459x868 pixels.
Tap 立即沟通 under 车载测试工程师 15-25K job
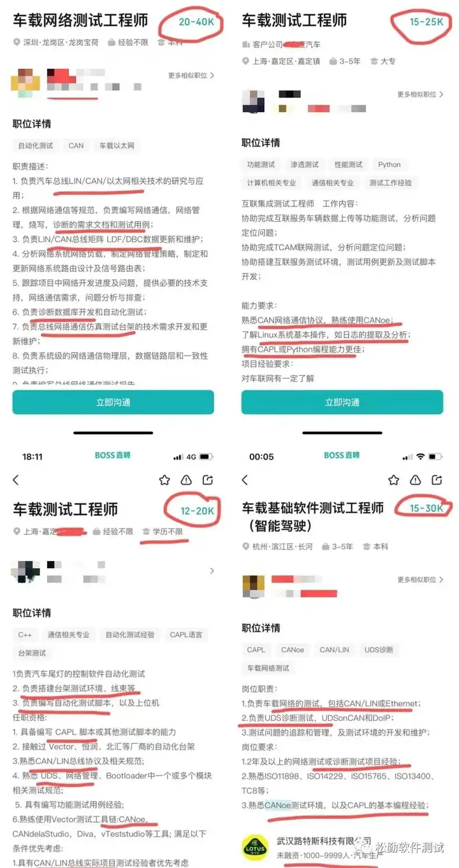point(342,402)
